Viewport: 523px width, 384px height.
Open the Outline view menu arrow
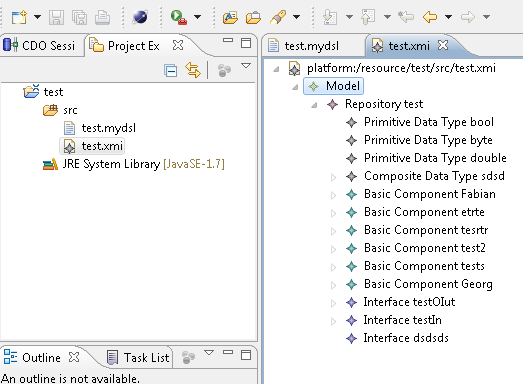coord(209,352)
